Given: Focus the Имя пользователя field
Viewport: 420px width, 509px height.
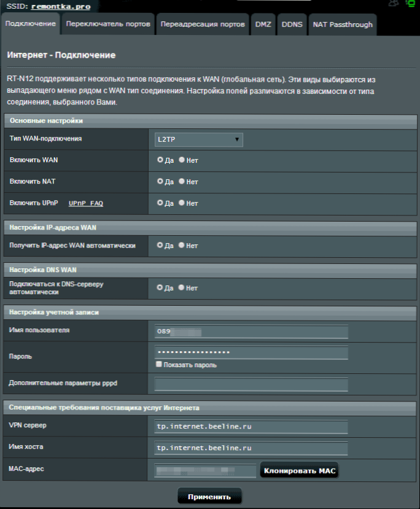Looking at the screenshot, I should [251, 332].
